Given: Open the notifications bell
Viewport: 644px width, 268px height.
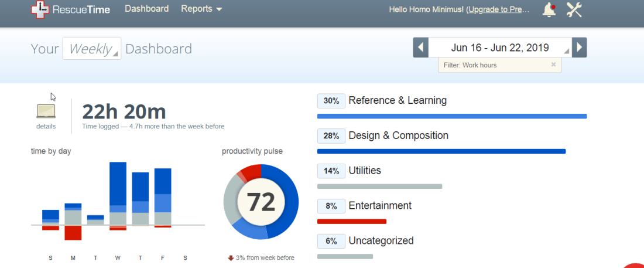Looking at the screenshot, I should (x=549, y=10).
